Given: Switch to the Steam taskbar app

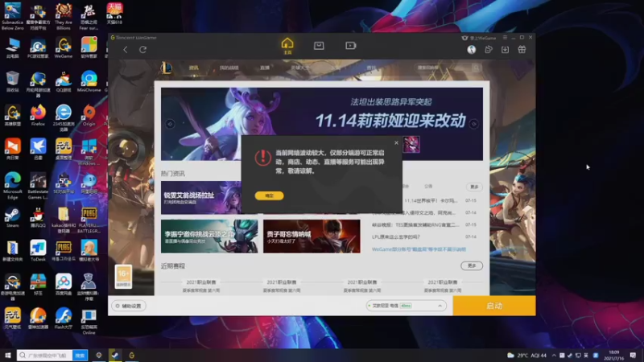Looking at the screenshot, I should [115, 356].
